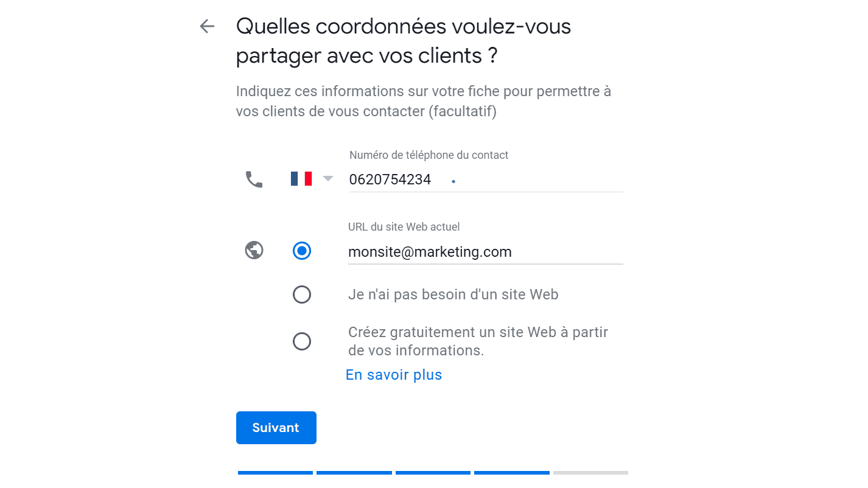This screenshot has height=488, width=868.
Task: Click the fourth blue progress step segment
Action: (512, 473)
